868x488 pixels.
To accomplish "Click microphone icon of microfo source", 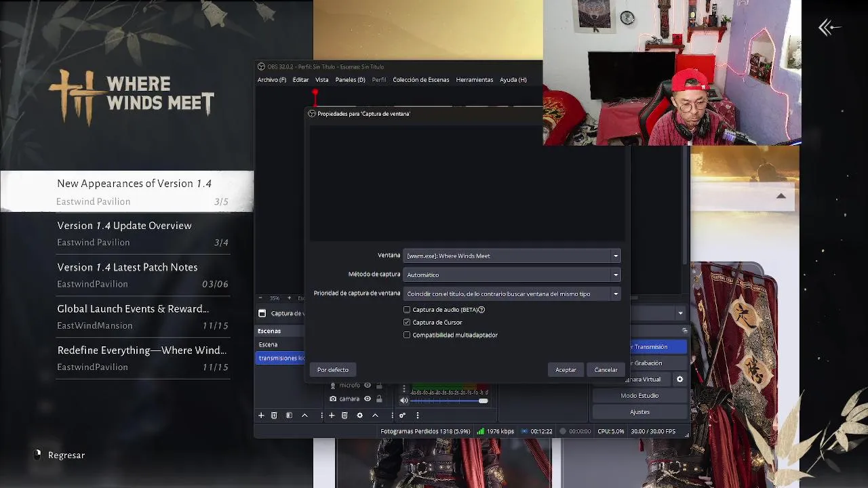I will click(333, 386).
